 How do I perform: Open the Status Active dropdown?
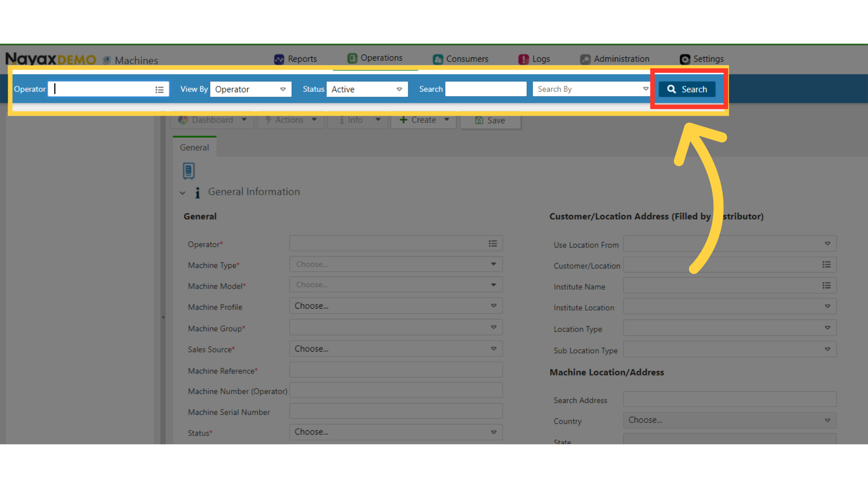367,89
